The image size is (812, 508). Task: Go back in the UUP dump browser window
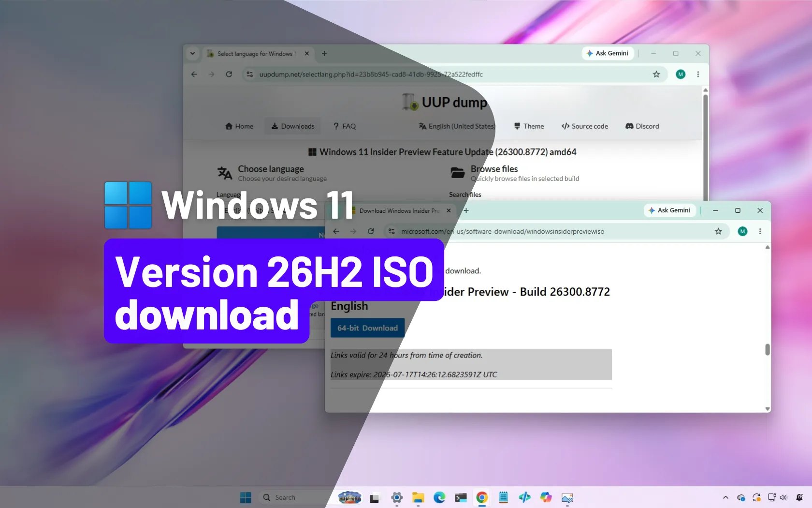pos(194,74)
